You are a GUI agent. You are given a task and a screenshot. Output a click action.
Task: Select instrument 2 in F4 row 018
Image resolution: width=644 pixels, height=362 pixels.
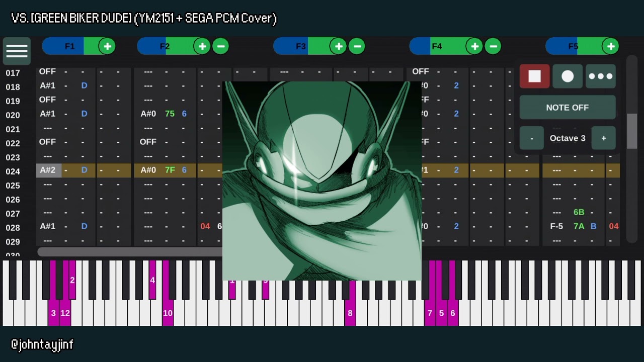click(x=456, y=86)
